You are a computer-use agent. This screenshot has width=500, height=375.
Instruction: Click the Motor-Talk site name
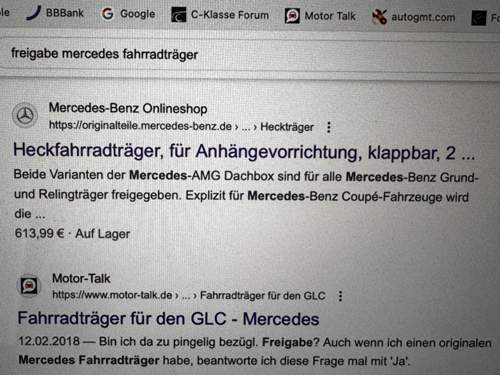tap(81, 278)
